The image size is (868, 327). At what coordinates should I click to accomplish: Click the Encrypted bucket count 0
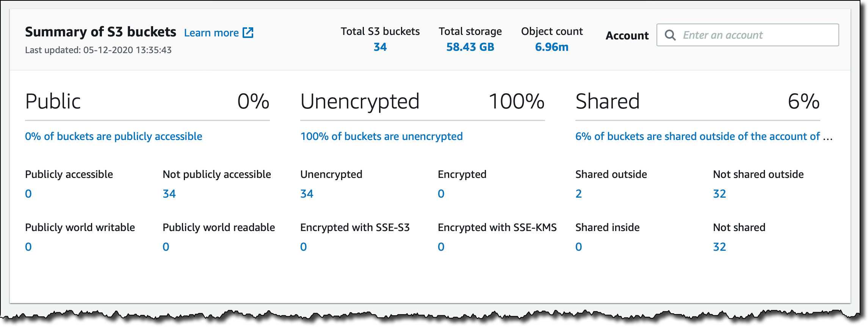tap(441, 194)
